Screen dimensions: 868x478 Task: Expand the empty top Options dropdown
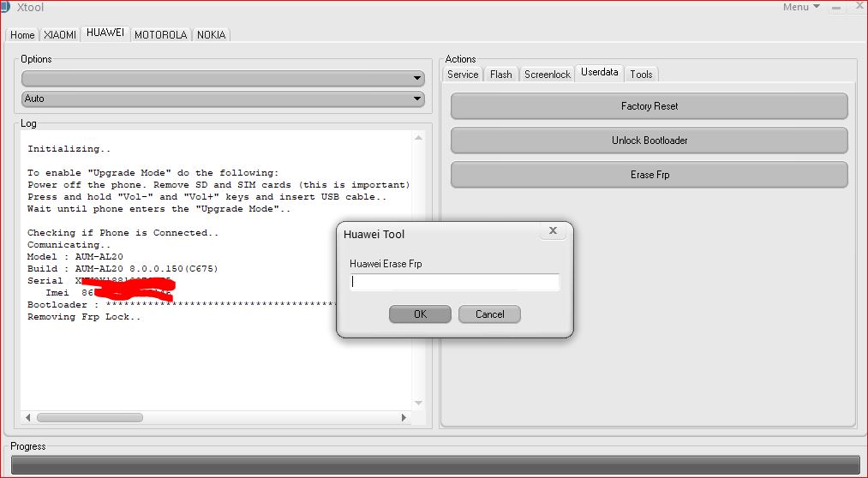pos(223,79)
